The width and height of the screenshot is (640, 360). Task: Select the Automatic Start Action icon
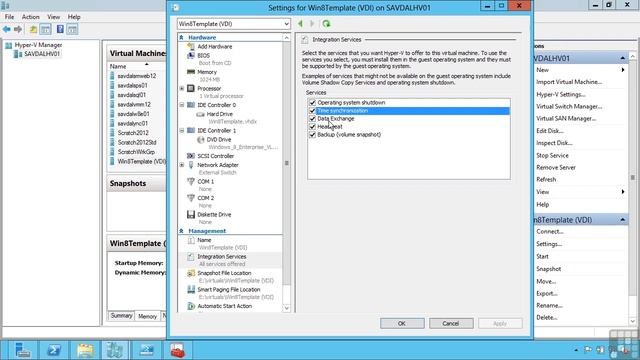click(191, 306)
